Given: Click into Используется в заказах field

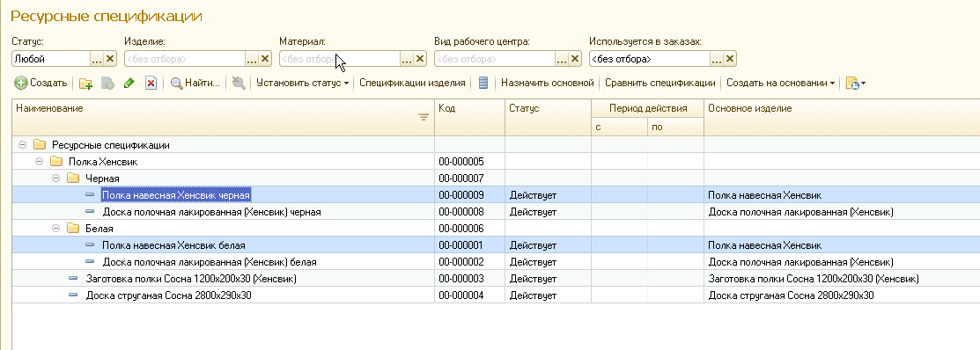Looking at the screenshot, I should pos(650,59).
